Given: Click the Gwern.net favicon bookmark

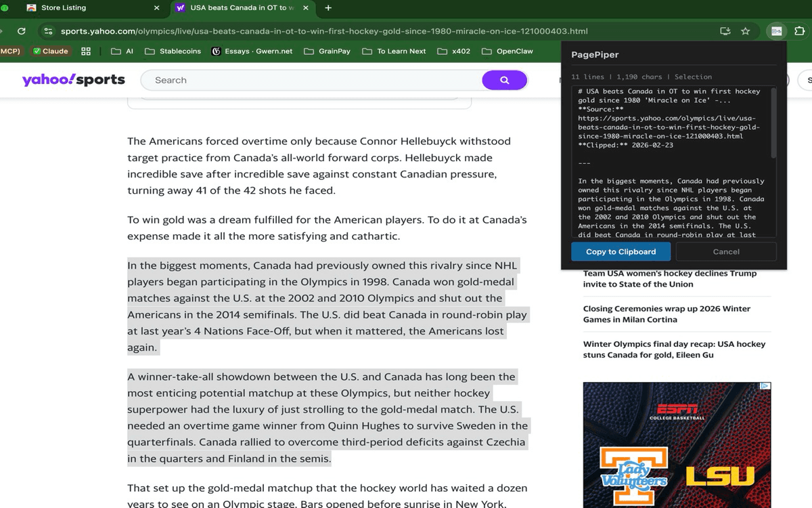Looking at the screenshot, I should point(216,51).
